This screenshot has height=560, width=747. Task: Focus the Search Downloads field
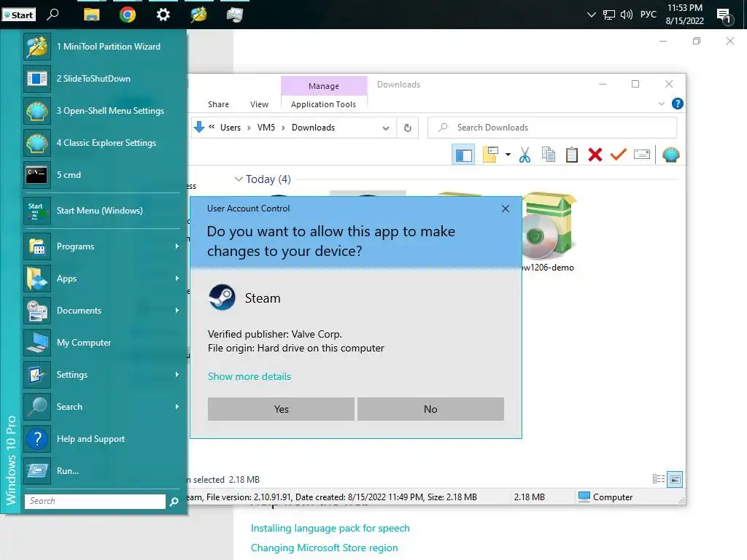pyautogui.click(x=552, y=128)
